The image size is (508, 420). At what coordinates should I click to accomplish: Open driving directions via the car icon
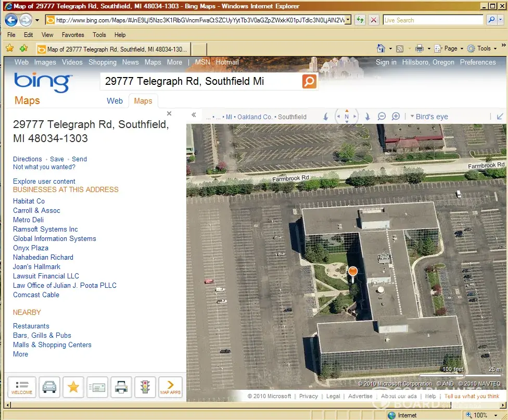click(x=49, y=387)
